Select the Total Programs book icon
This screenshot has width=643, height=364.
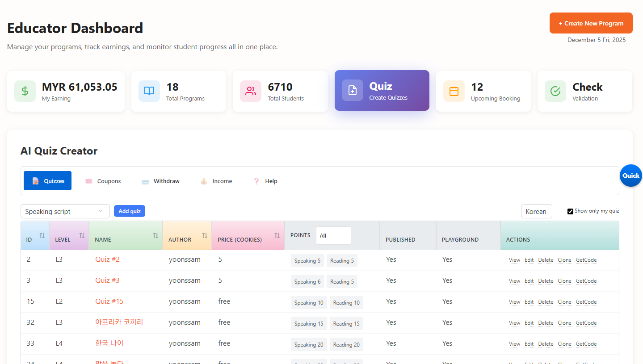[x=149, y=91]
